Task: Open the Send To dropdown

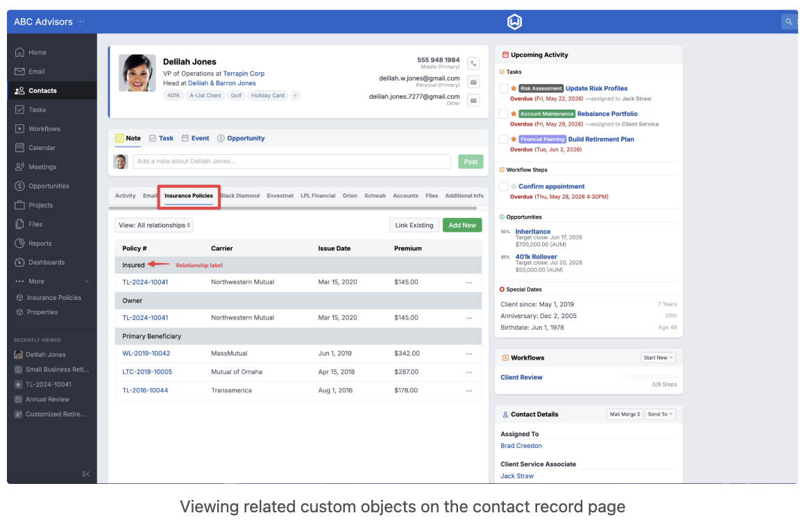Action: point(660,414)
